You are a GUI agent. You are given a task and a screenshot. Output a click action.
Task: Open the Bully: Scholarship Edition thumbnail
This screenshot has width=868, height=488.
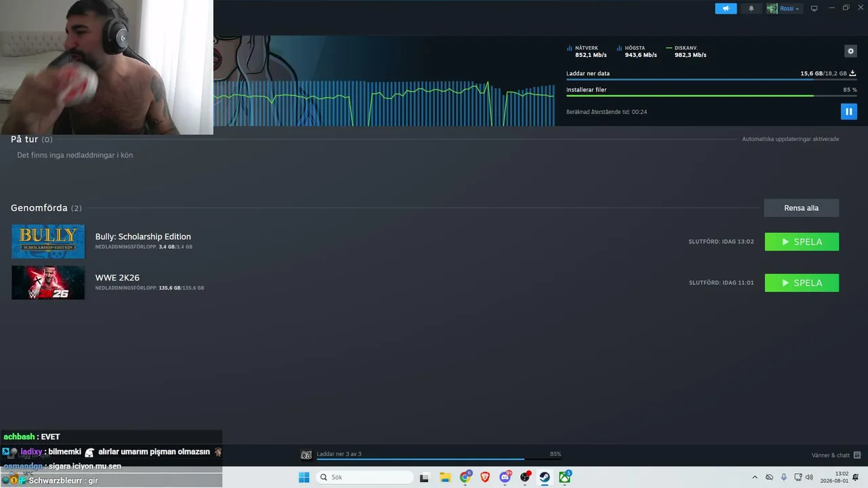48,241
